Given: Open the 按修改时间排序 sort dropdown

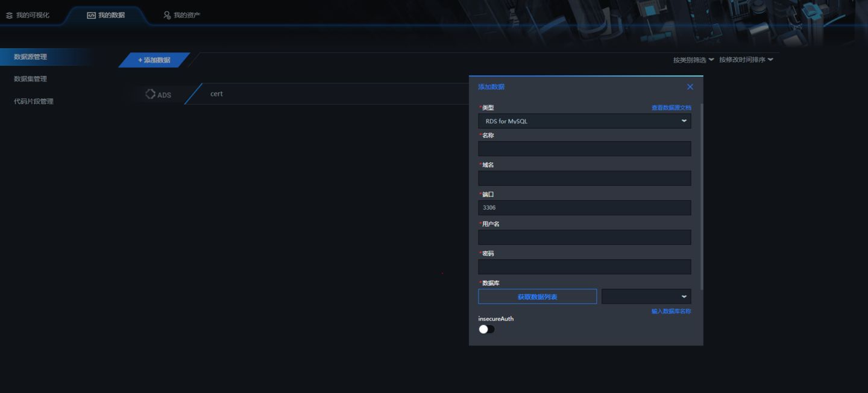Looking at the screenshot, I should pos(746,60).
